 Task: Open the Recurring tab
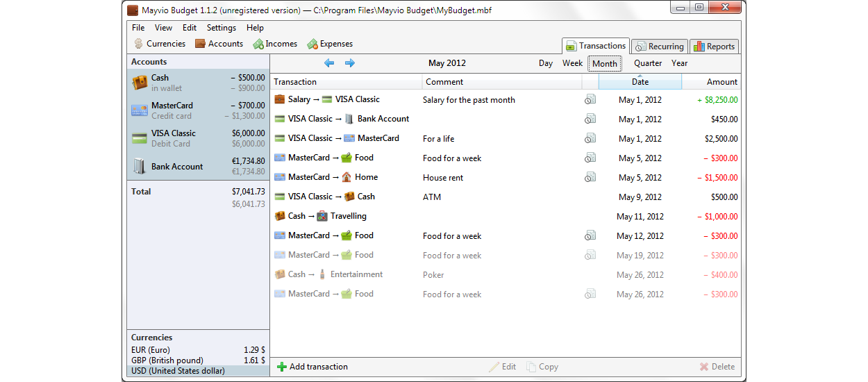click(659, 47)
